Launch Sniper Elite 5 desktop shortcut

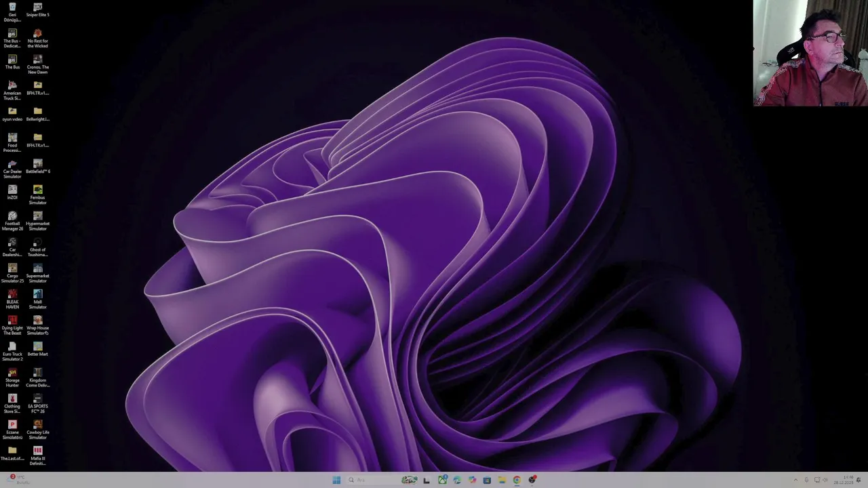(x=37, y=10)
